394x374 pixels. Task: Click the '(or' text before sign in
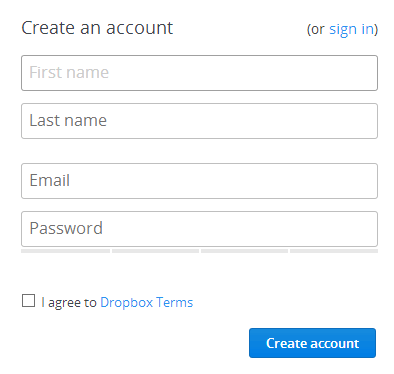pos(316,29)
